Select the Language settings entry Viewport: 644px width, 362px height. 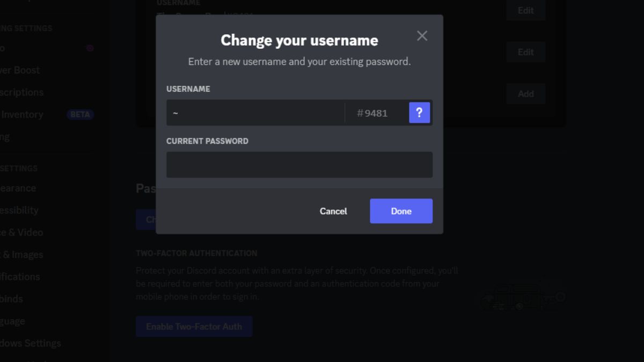(x=12, y=321)
